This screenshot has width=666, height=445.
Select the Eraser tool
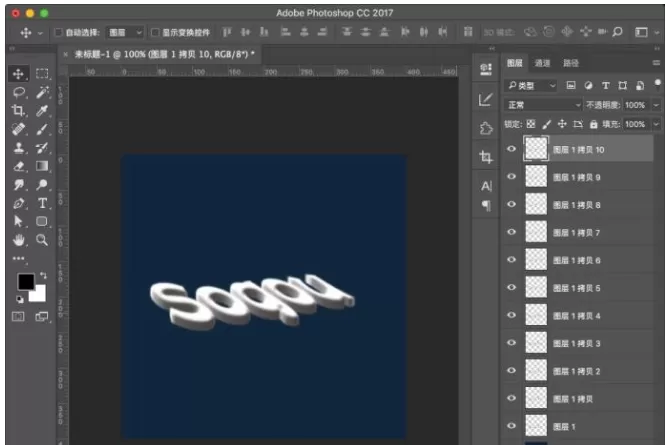click(18, 166)
